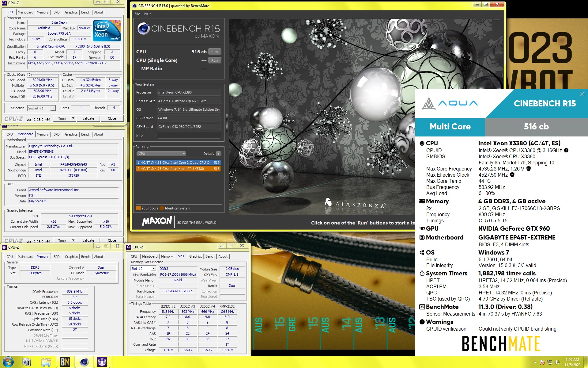
Task: Click the Part Number F3-17066CL8-2GBPS field
Action: pos(178,291)
